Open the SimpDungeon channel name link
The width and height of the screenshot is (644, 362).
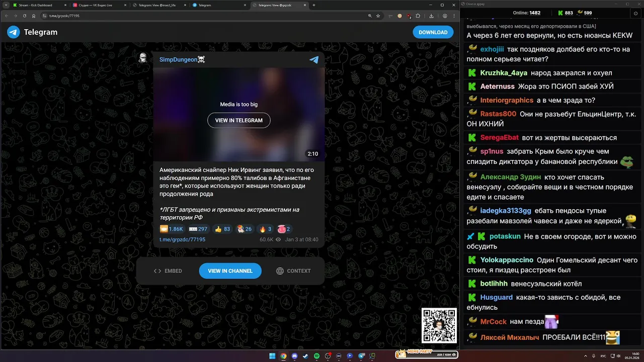pos(182,60)
